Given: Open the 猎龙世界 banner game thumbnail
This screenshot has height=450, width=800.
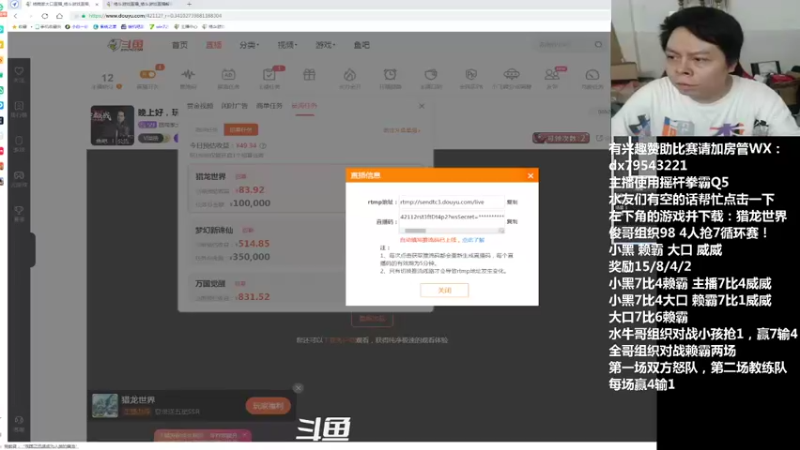Looking at the screenshot, I should pos(105,406).
